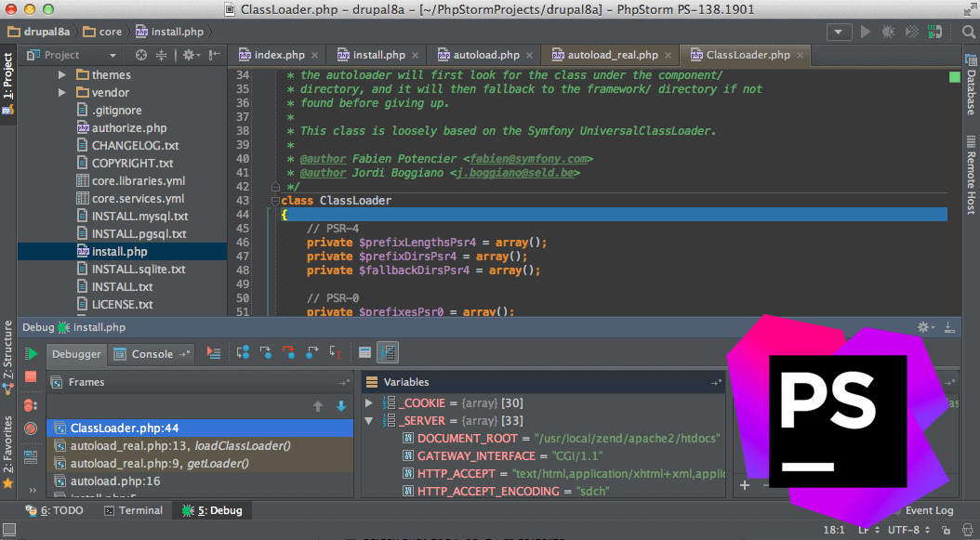Viewport: 980px width, 540px height.
Task: Collapse the _SERVER array variable
Action: point(369,421)
